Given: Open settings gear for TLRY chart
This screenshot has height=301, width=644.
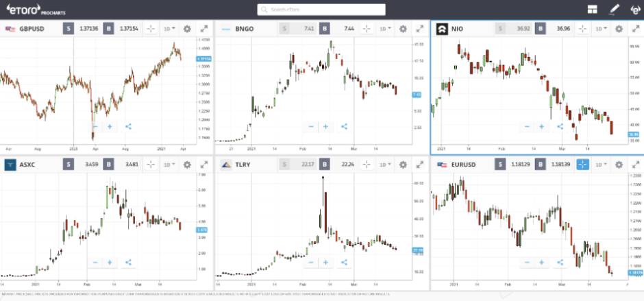Looking at the screenshot, I should point(403,165).
